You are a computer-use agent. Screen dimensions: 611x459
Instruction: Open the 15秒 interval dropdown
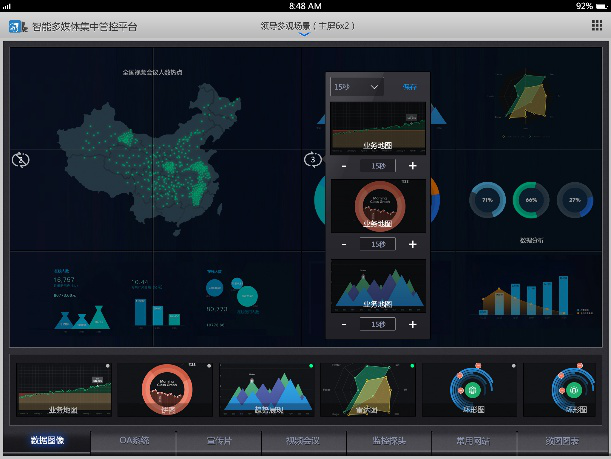357,88
